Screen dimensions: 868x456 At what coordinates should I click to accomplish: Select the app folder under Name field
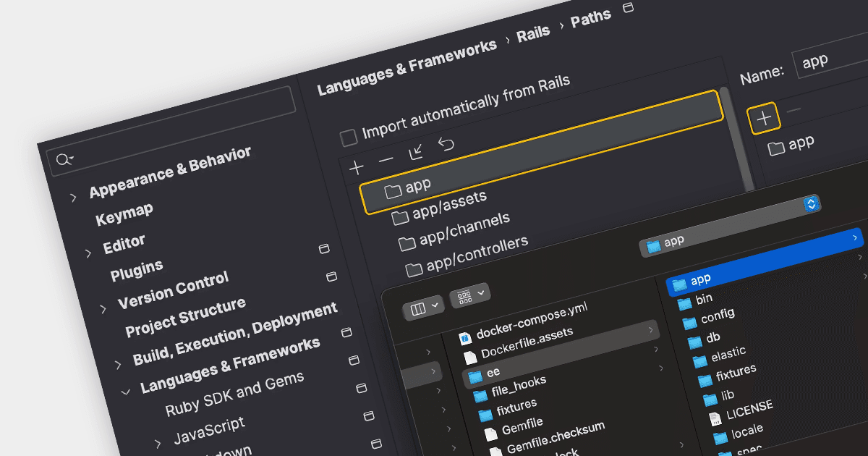coord(791,145)
